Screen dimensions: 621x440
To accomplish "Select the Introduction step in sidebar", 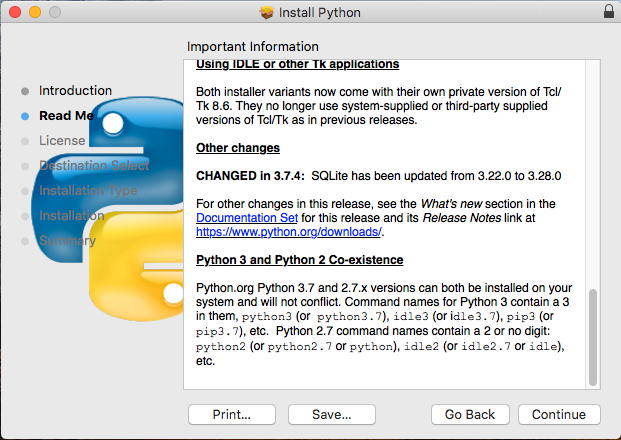I will click(75, 90).
